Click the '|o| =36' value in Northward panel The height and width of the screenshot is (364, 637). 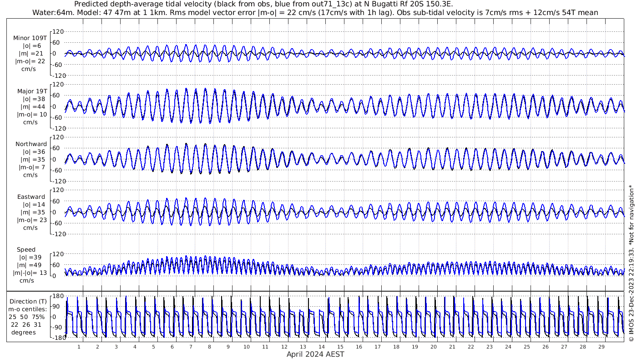32,152
